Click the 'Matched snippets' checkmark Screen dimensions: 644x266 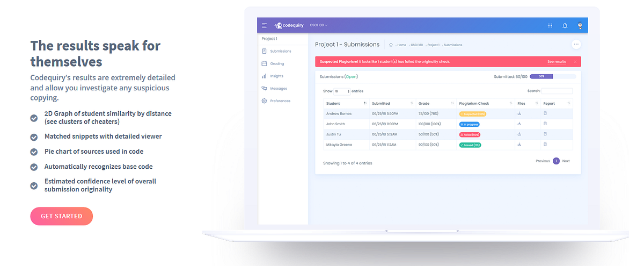pyautogui.click(x=34, y=136)
